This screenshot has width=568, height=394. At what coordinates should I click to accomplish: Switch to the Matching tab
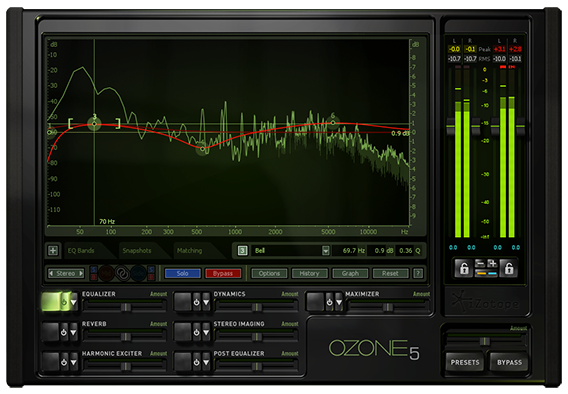tap(189, 251)
